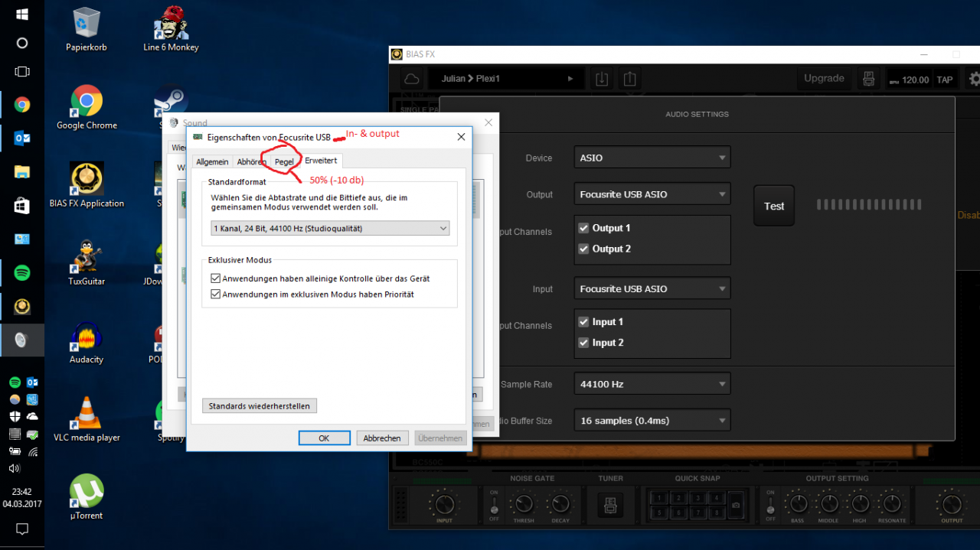Open the BIAS FX cloud icon
The width and height of the screenshot is (980, 550).
click(412, 78)
